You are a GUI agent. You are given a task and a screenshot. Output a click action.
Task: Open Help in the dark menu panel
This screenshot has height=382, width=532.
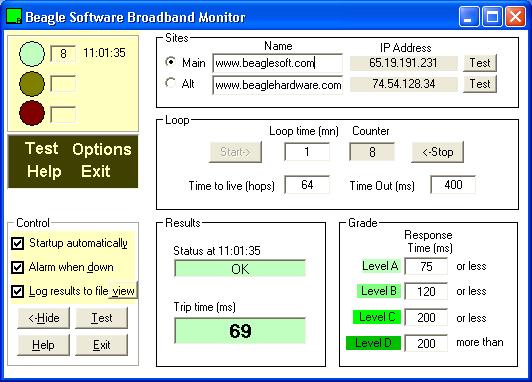[44, 171]
